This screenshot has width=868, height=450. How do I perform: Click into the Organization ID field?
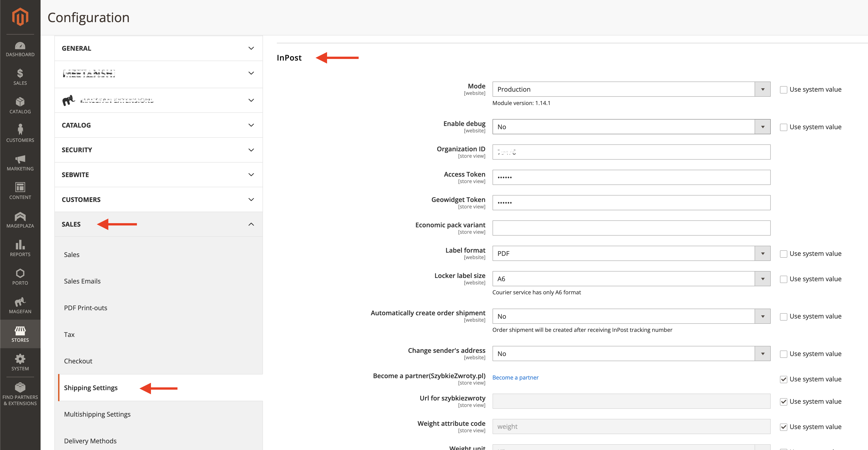(631, 152)
